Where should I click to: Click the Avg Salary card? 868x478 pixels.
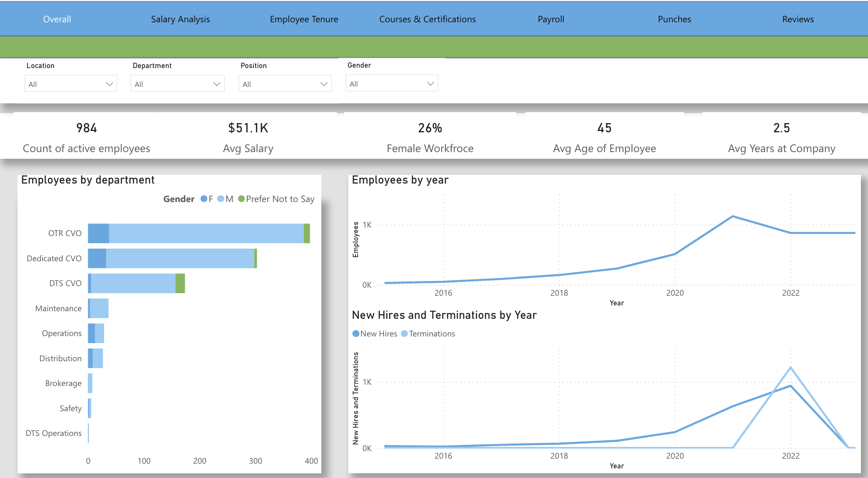pyautogui.click(x=248, y=137)
